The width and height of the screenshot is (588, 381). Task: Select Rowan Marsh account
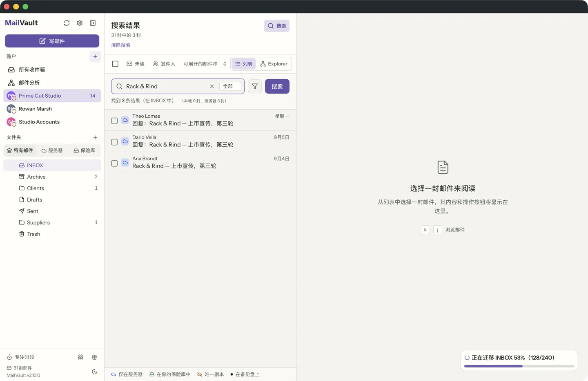tap(52, 109)
